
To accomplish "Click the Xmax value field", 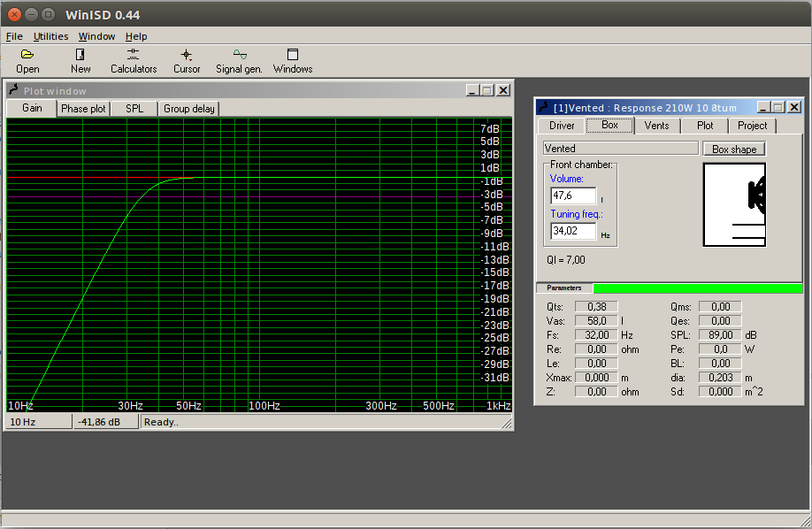I will [596, 378].
